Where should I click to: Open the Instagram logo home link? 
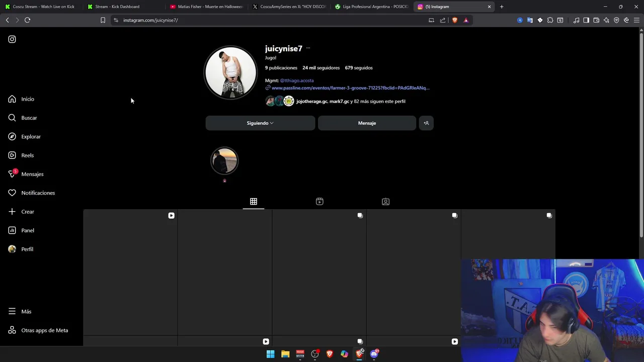(x=12, y=39)
